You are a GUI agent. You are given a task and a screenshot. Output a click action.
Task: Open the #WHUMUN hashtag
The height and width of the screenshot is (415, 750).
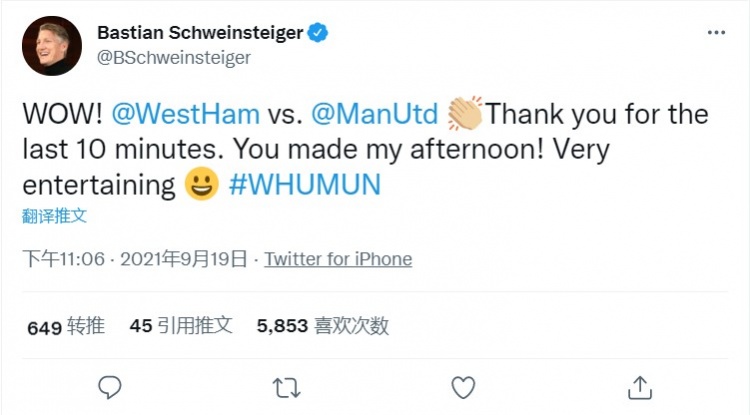(305, 185)
